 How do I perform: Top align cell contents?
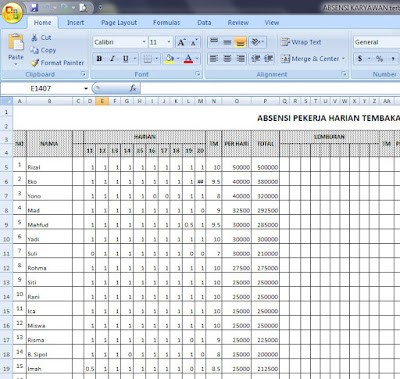click(214, 42)
